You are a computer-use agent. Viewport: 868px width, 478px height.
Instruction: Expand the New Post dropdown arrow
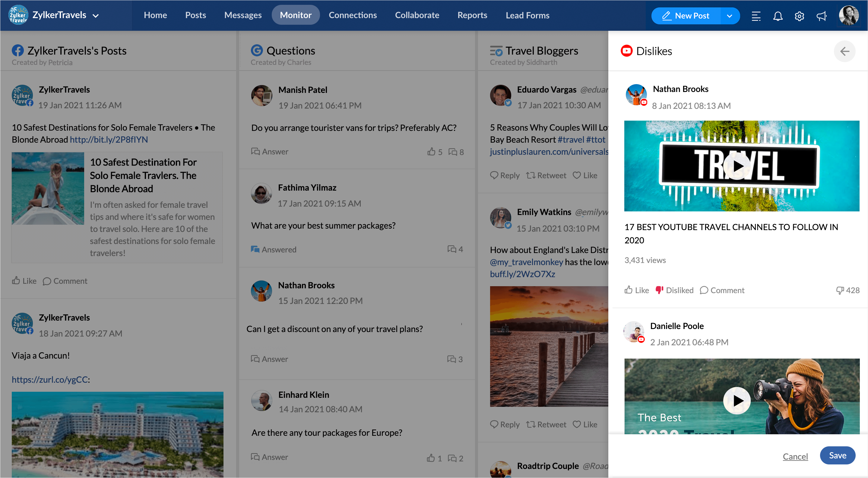coord(729,16)
